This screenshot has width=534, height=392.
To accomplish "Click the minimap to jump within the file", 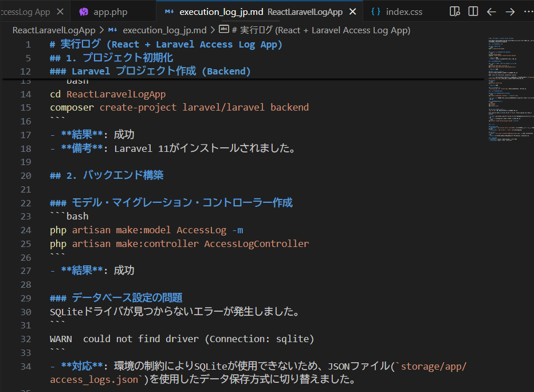I will coord(510,86).
